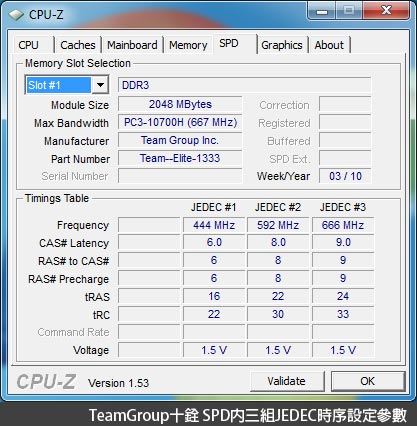Viewport: 417px width, 426px height.
Task: Click the JEDEC #2 column header
Action: tap(278, 207)
